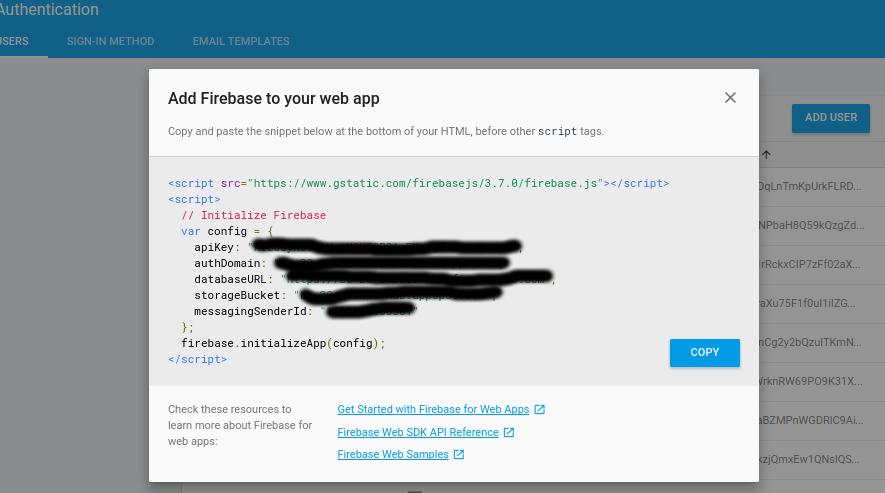The image size is (885, 493).
Task: Click the Initialize Firebase comment line
Action: tap(253, 215)
